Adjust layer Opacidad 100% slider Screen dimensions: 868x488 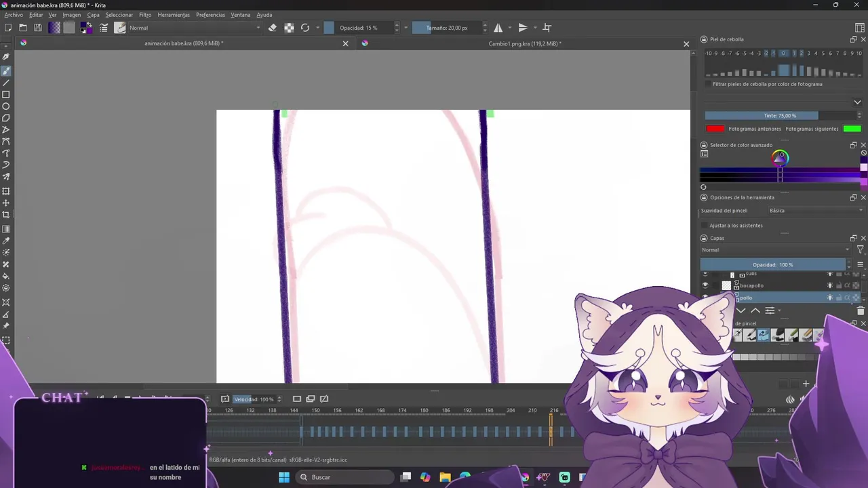[x=773, y=264]
